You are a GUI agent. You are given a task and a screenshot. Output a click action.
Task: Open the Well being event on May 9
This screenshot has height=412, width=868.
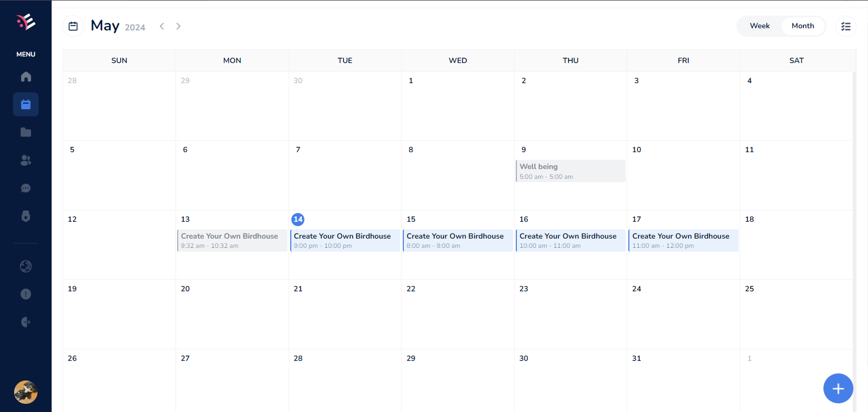pyautogui.click(x=570, y=171)
